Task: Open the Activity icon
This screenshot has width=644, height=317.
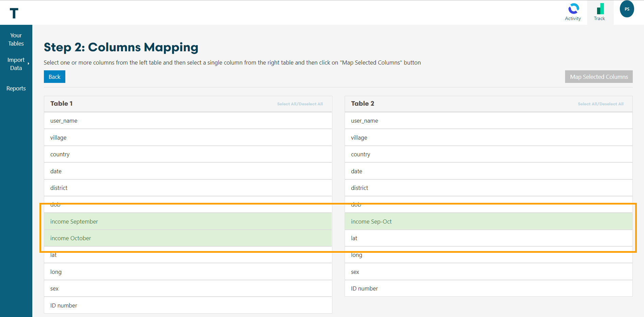Action: point(573,9)
